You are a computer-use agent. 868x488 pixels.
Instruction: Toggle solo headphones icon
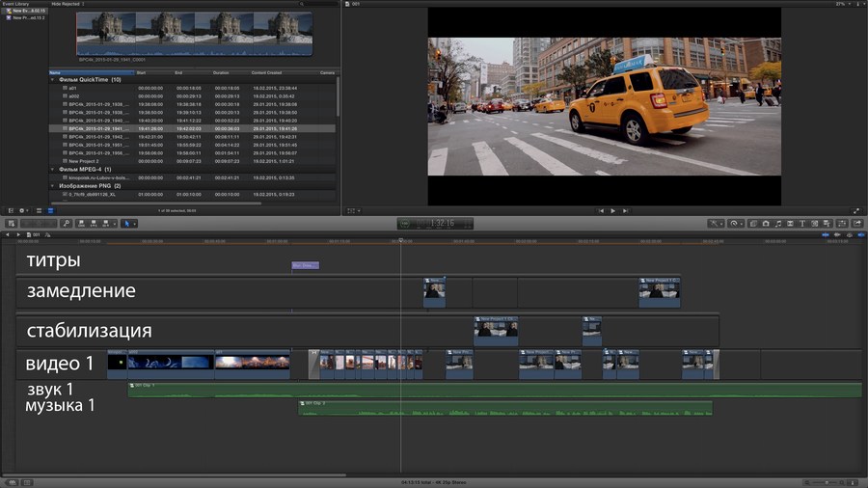tap(850, 234)
